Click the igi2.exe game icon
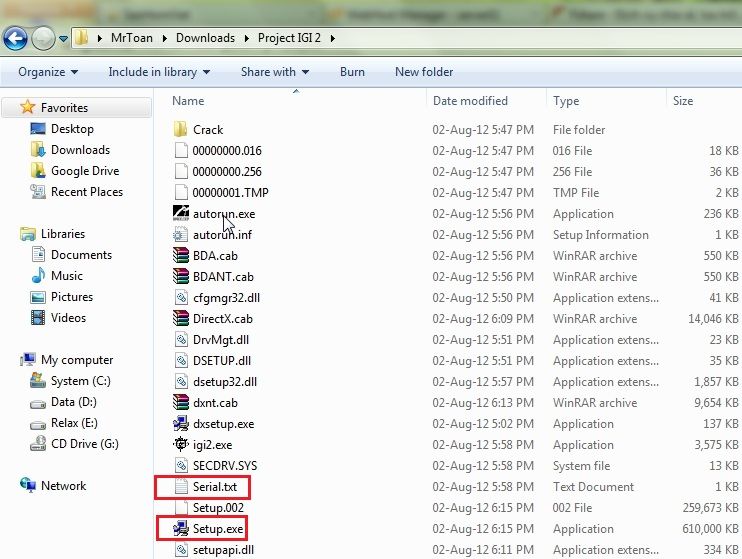The width and height of the screenshot is (742, 559). click(x=181, y=444)
